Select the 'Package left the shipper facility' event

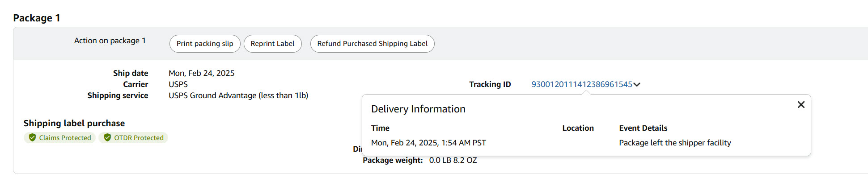[x=675, y=143]
